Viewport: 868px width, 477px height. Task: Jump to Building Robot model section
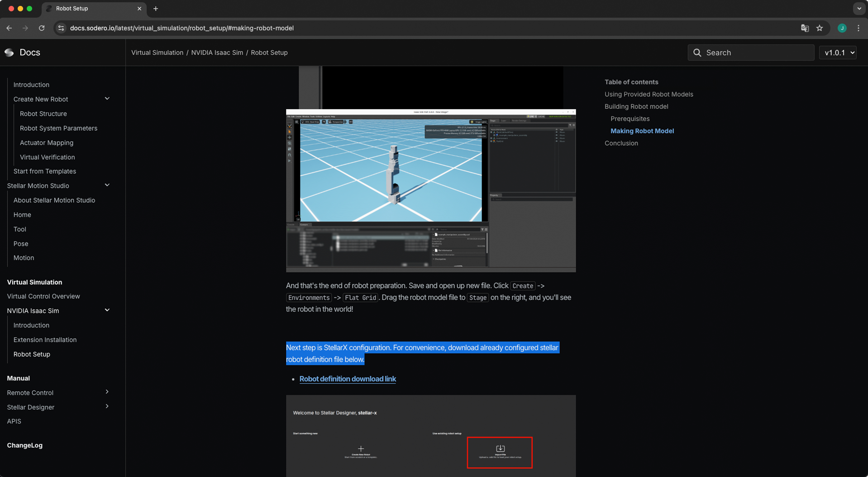[636, 106]
